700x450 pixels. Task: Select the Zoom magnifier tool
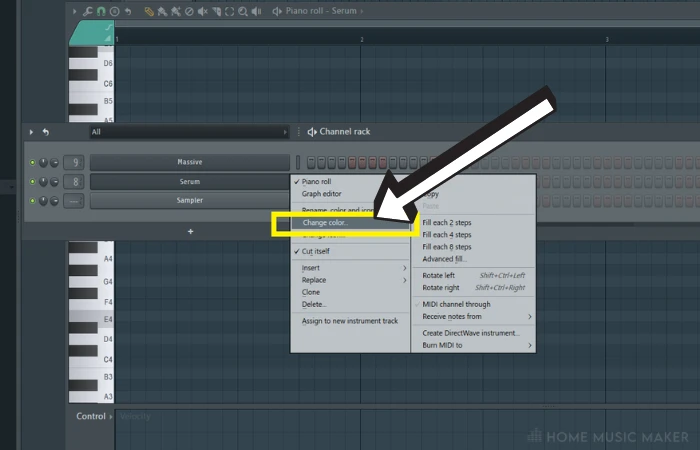click(243, 11)
